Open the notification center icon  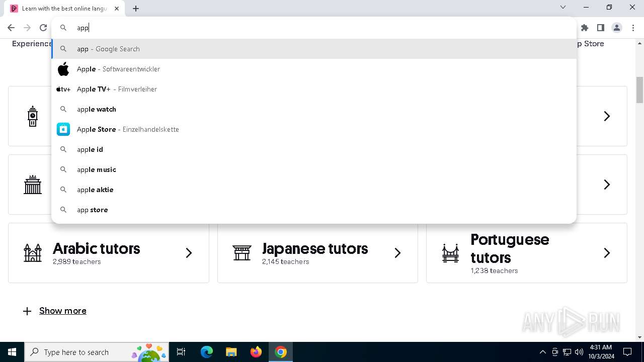tap(627, 352)
